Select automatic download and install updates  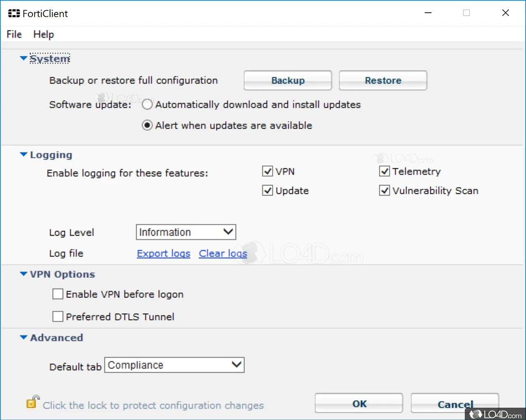(147, 105)
